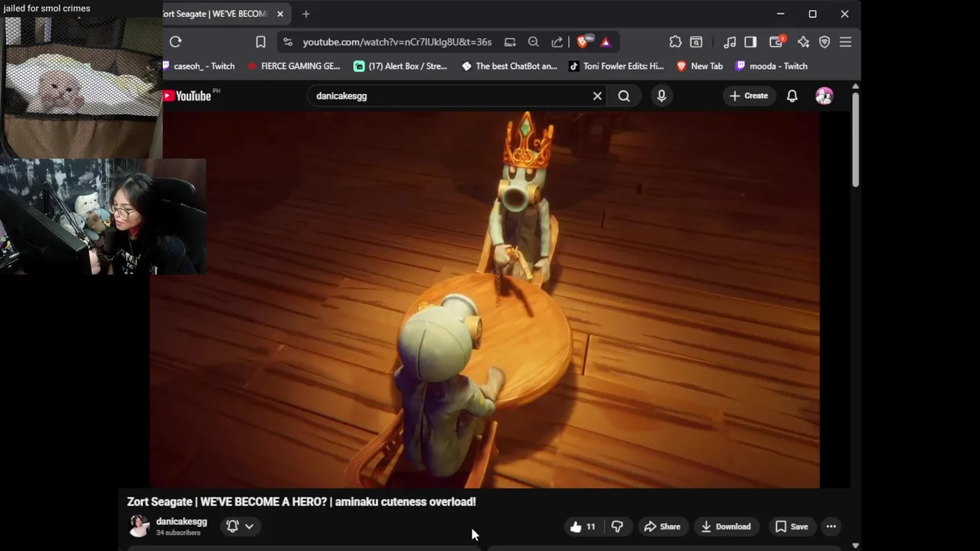Click the zoom magnifier icon in address bar
Screen dimensions: 980x551
click(534, 42)
